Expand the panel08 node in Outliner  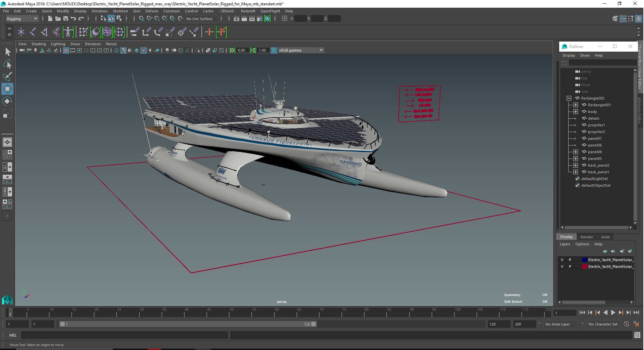(x=575, y=152)
